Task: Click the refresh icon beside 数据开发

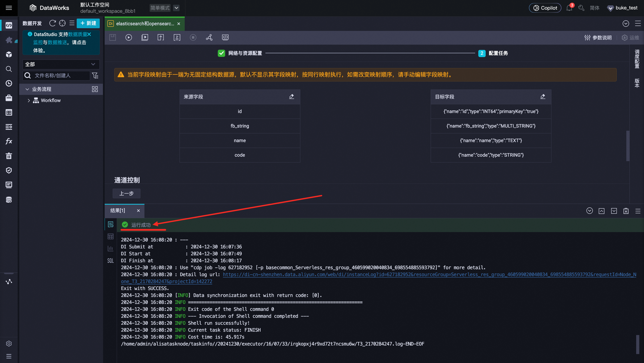Action: click(x=52, y=23)
